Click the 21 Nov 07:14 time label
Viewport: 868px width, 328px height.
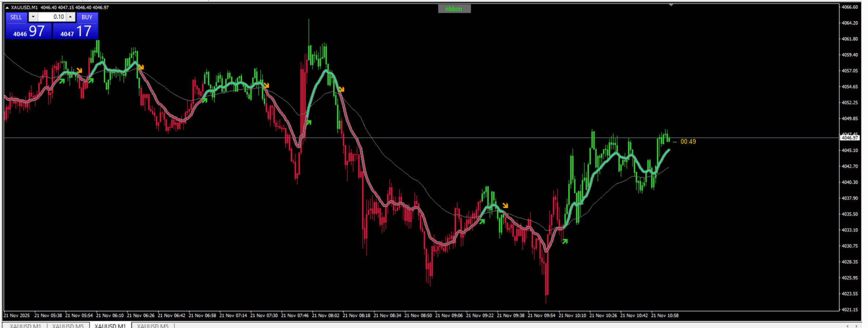tap(233, 315)
